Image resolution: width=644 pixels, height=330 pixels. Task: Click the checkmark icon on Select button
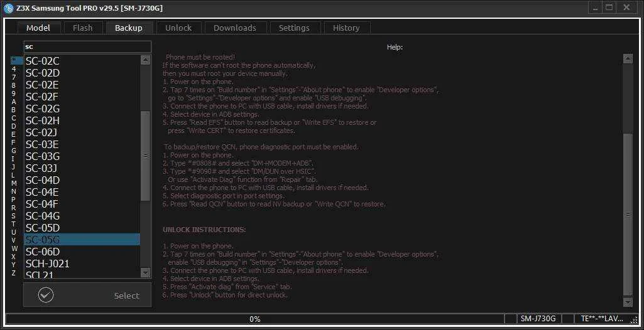click(x=46, y=295)
